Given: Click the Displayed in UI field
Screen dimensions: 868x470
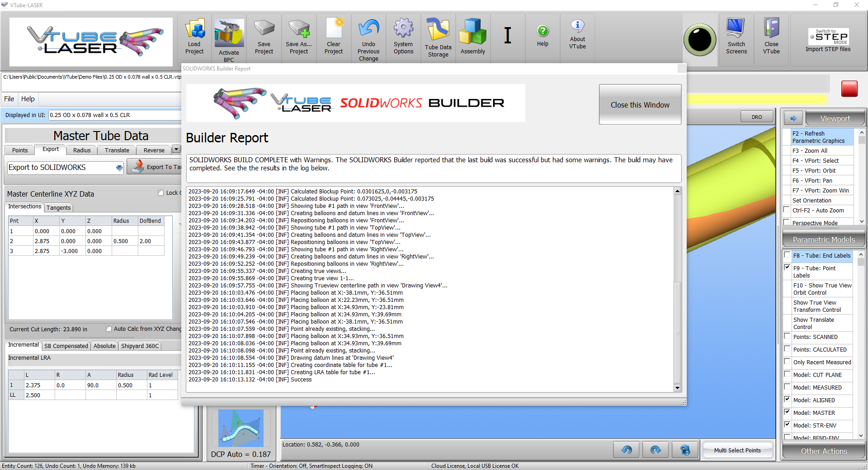Looking at the screenshot, I should 115,115.
